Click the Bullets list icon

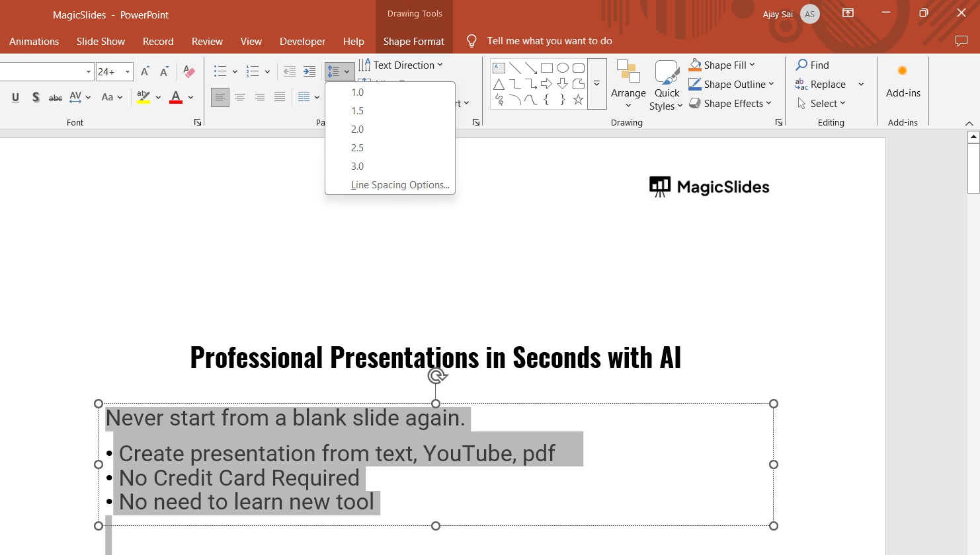tap(220, 71)
